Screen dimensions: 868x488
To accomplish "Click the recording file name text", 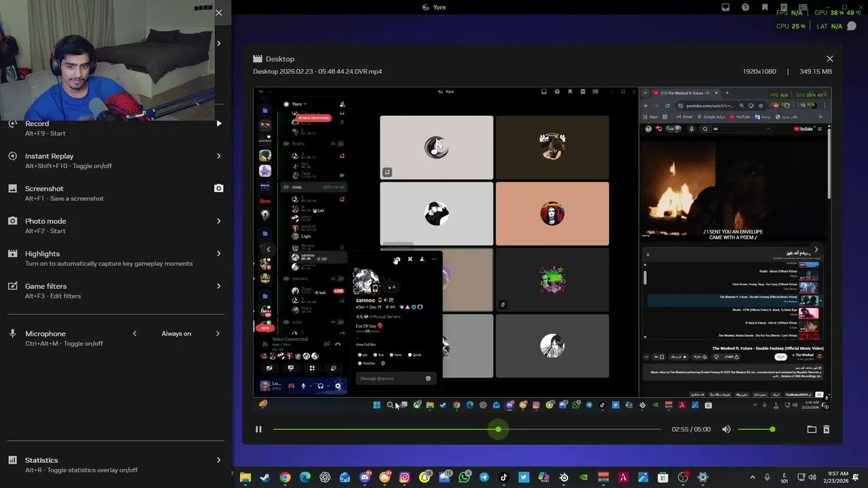I will (x=317, y=71).
